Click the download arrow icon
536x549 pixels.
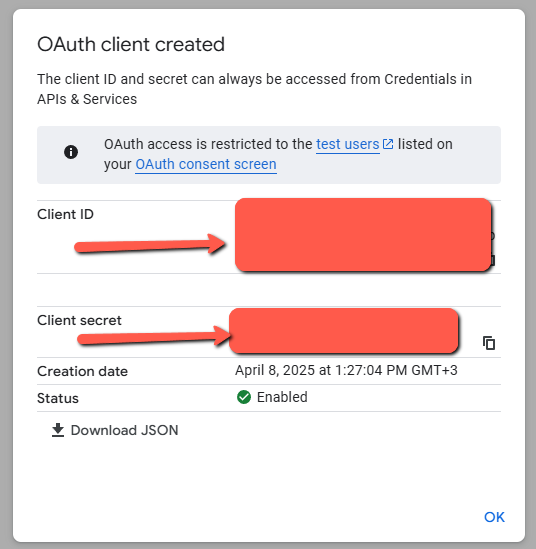tap(58, 430)
